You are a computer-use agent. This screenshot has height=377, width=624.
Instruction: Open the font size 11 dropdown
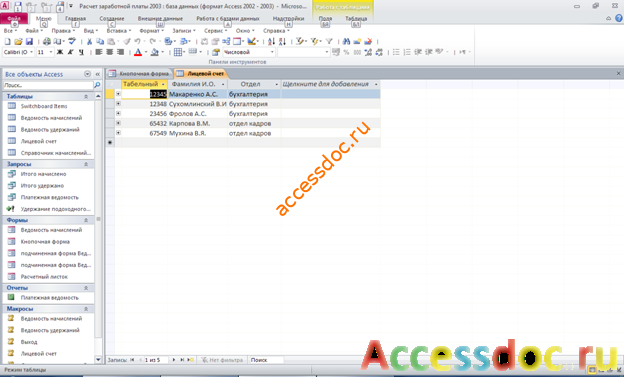click(51, 52)
